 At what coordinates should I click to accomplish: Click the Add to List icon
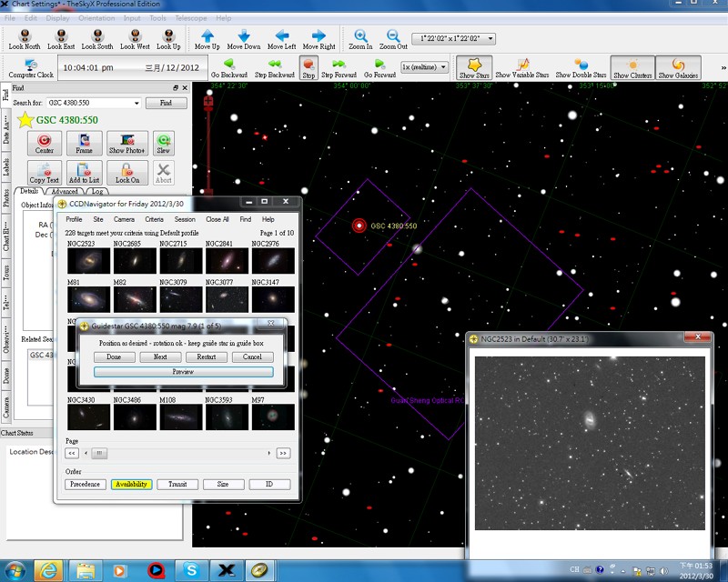pos(85,172)
